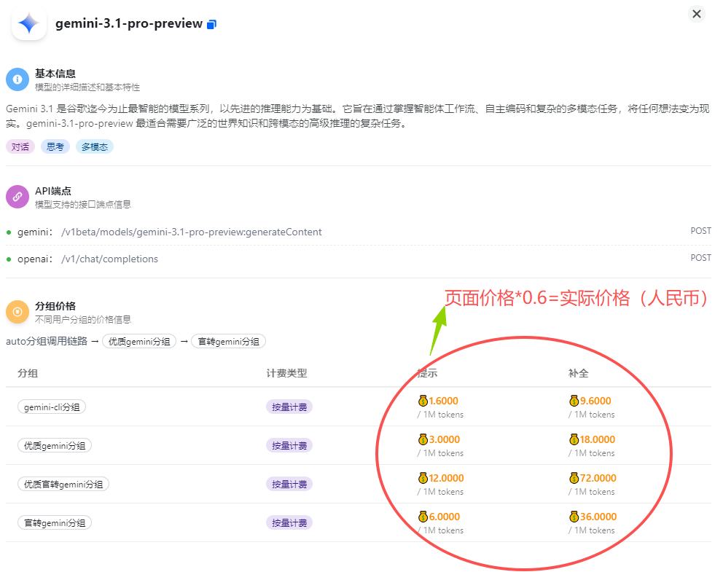Viewport: 723px width, 588px height.
Task: Click 优质gemini分组 chip in auto chain
Action: (x=139, y=342)
